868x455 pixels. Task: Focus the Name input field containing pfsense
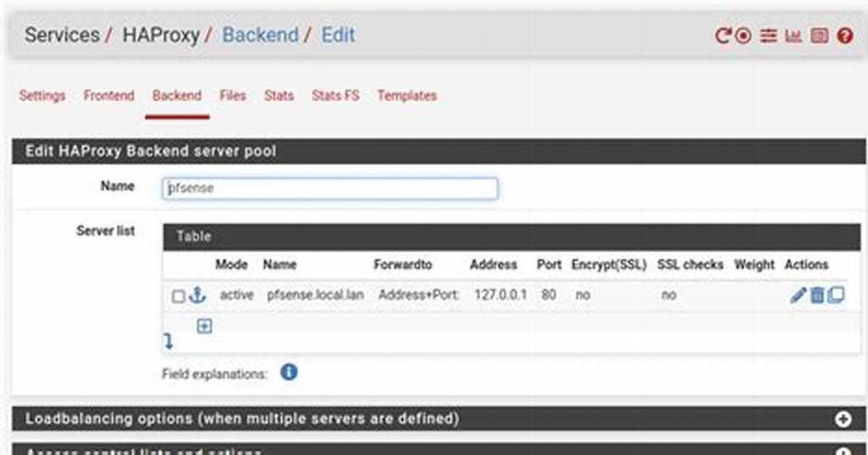tap(330, 188)
